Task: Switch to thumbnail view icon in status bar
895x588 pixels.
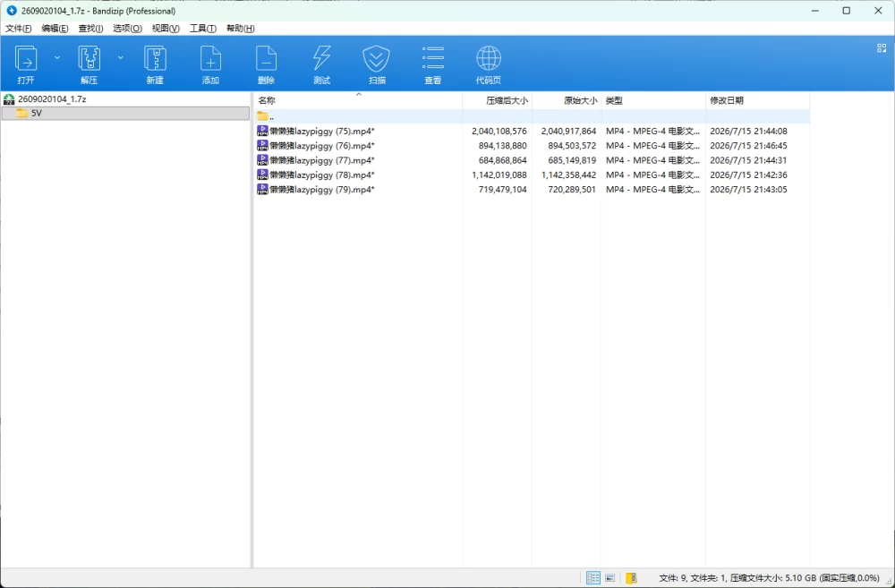Action: point(610,578)
